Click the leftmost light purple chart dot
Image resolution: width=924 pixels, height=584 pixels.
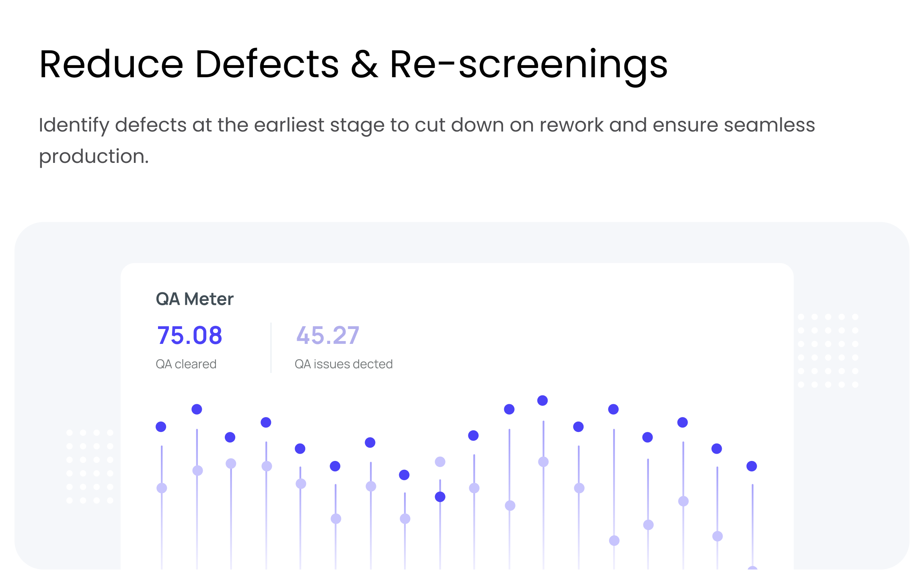pyautogui.click(x=162, y=488)
